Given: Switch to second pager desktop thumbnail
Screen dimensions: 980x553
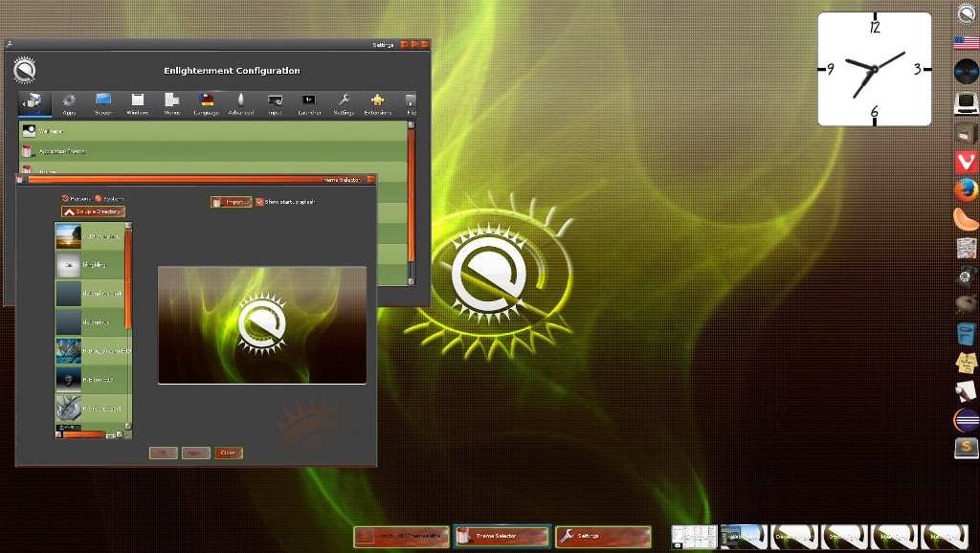Looking at the screenshot, I should point(744,537).
